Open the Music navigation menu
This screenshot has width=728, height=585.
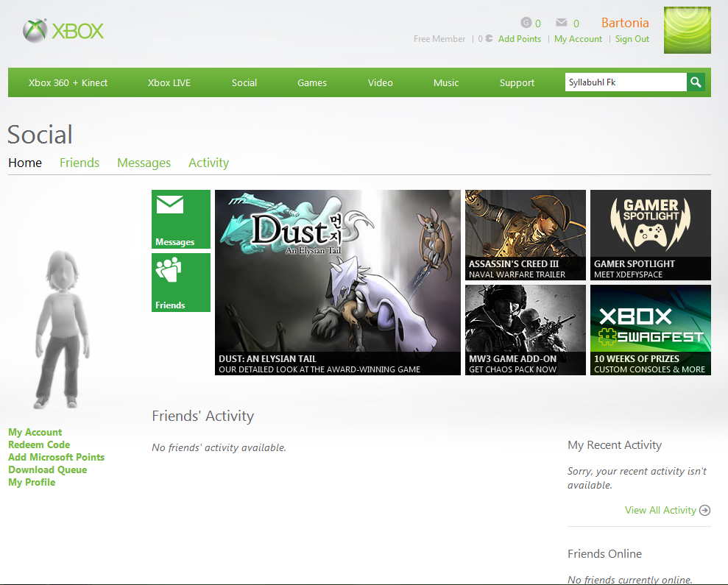[x=446, y=82]
